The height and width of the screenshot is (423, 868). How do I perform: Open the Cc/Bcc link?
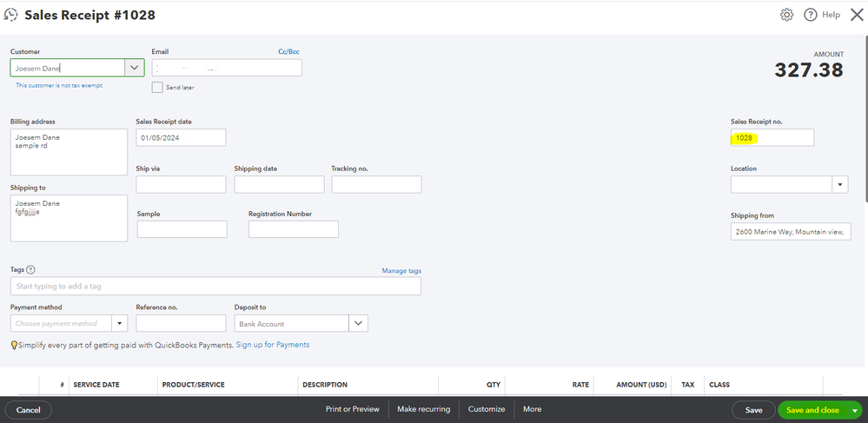click(x=288, y=51)
